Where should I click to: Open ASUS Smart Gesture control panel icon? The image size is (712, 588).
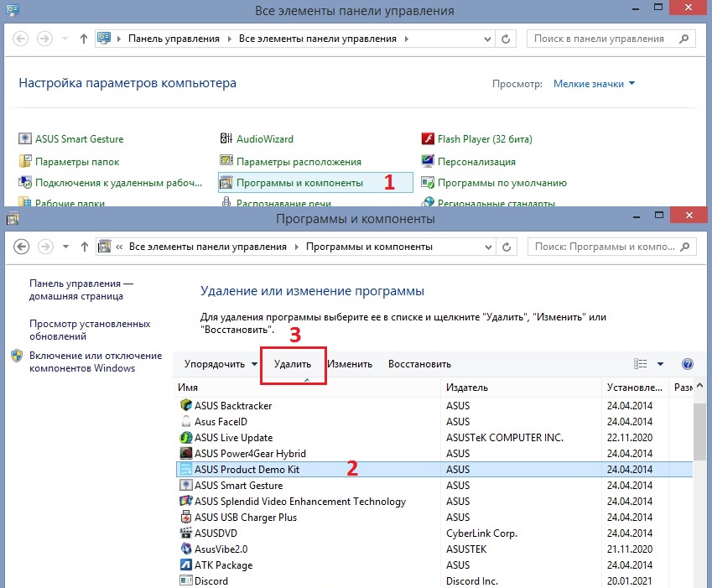25,138
